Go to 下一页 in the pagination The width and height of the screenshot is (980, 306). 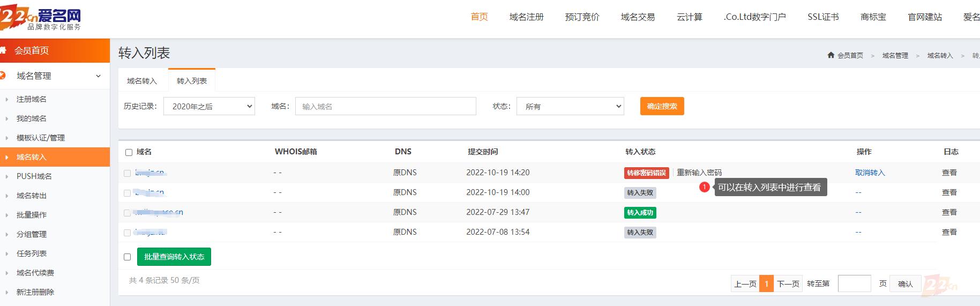(788, 283)
